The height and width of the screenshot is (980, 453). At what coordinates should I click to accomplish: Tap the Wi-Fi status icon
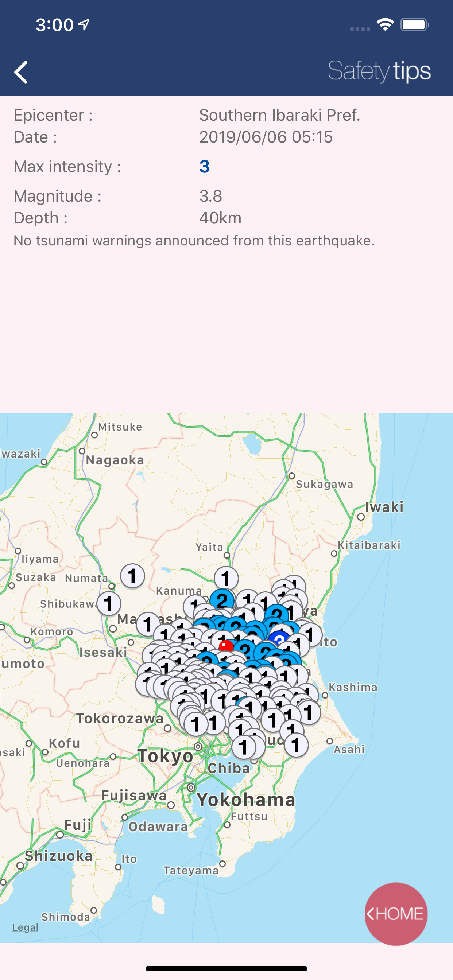(x=385, y=25)
